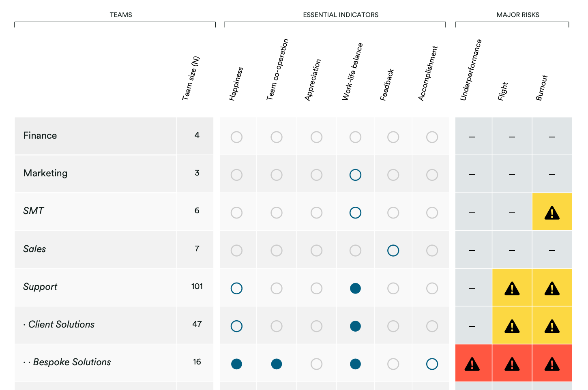This screenshot has width=588, height=390.
Task: Click Support Flight warning icon
Action: (512, 289)
